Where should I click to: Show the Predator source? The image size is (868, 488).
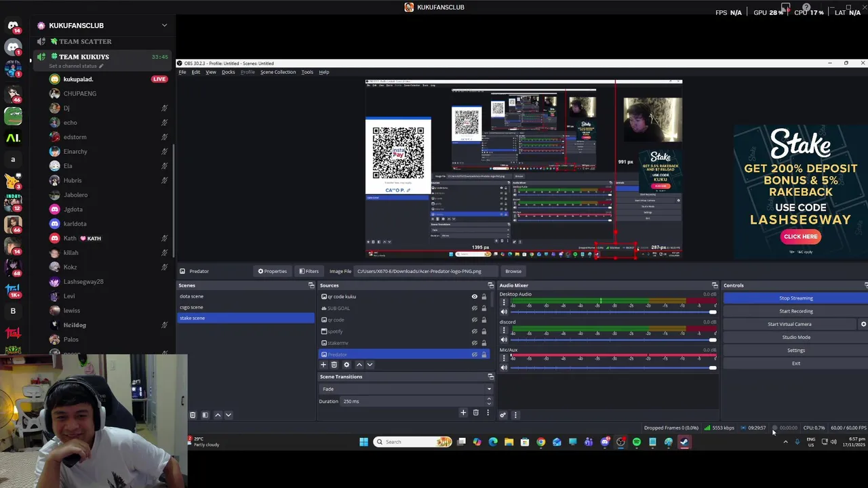475,354
